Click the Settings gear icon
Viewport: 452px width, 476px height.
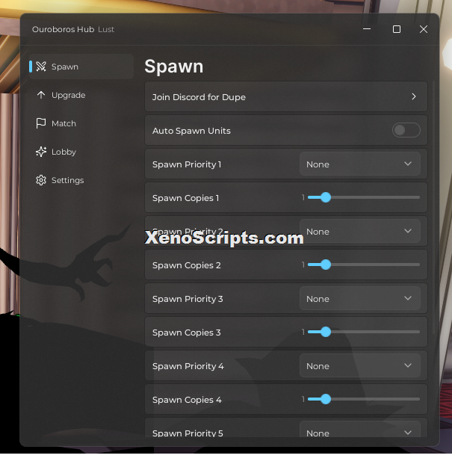(41, 180)
